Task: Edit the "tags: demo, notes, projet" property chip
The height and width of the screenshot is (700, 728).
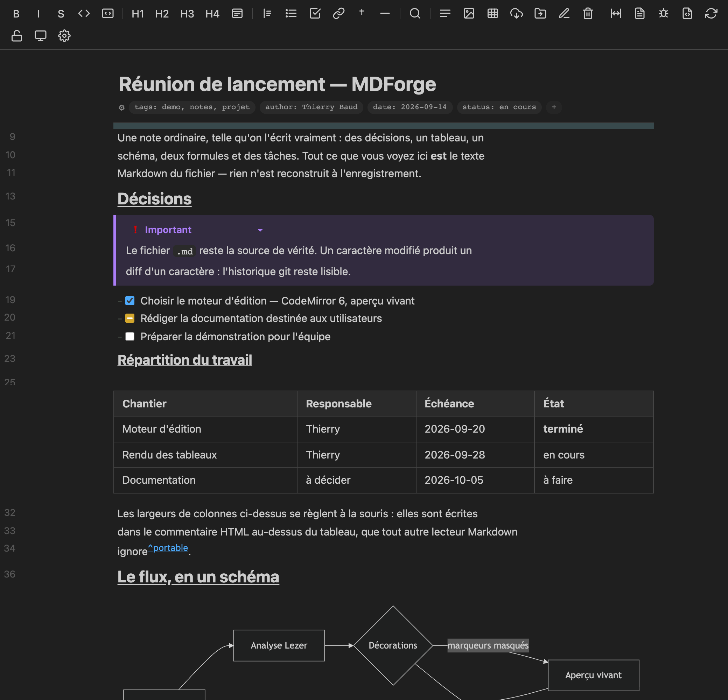Action: click(192, 107)
